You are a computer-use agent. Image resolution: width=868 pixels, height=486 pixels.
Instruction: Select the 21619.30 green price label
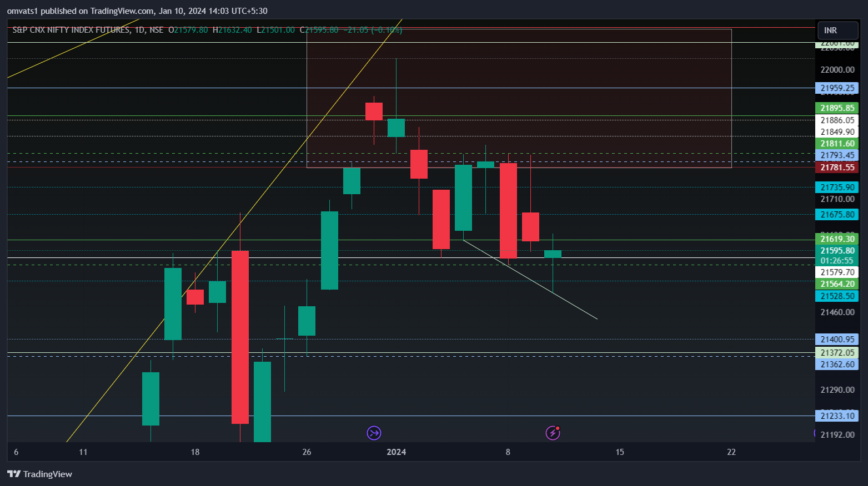(x=837, y=239)
